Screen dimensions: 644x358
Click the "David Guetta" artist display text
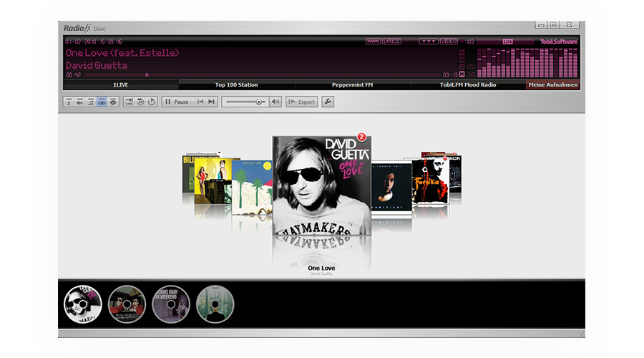tap(97, 65)
